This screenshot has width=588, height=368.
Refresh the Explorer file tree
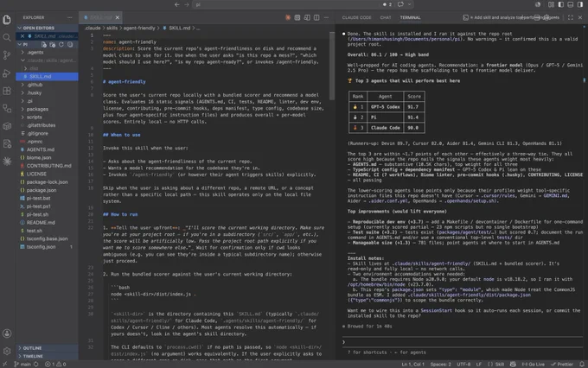[61, 45]
